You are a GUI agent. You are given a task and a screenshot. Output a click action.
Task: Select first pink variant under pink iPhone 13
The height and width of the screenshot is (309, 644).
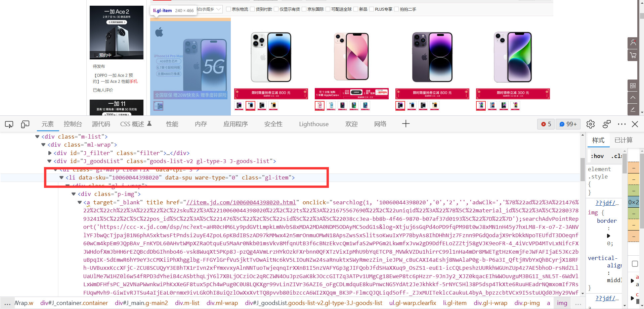click(x=319, y=106)
